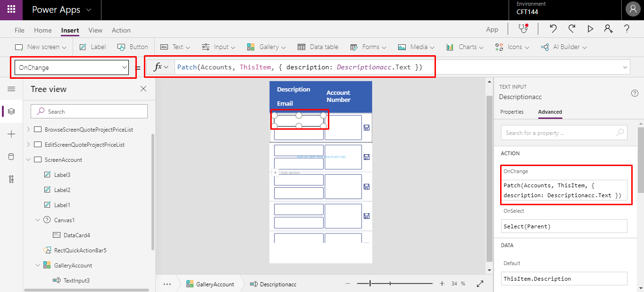This screenshot has width=644, height=292.
Task: Switch to the Properties tab
Action: pos(512,112)
